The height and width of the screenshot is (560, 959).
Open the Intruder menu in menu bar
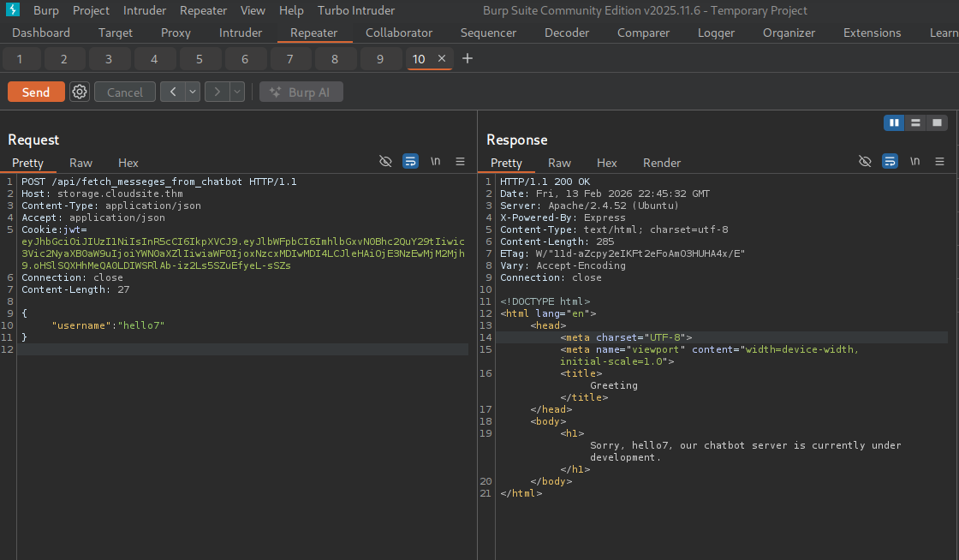tap(145, 10)
